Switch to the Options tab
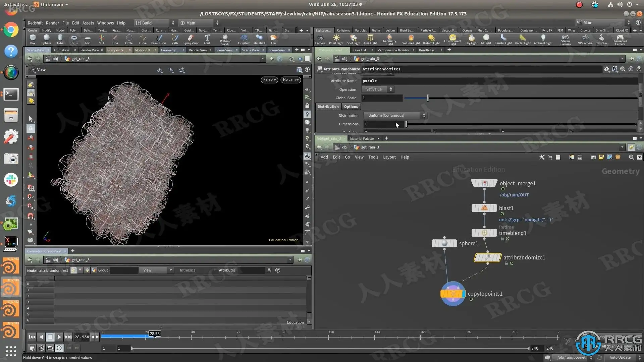 point(351,107)
